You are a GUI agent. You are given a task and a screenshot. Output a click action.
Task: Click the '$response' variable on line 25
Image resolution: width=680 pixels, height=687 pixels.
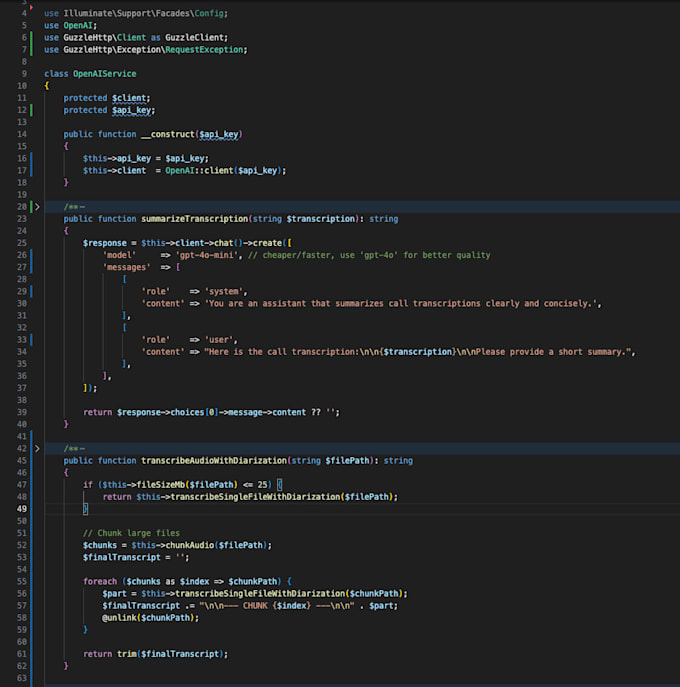[104, 243]
